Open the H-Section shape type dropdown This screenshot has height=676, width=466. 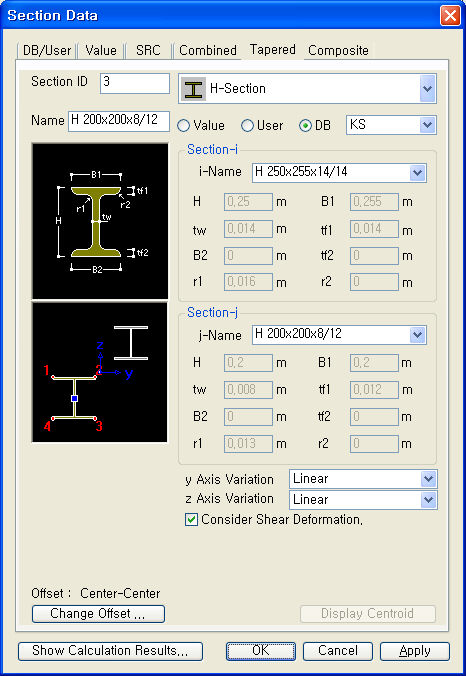coord(427,89)
